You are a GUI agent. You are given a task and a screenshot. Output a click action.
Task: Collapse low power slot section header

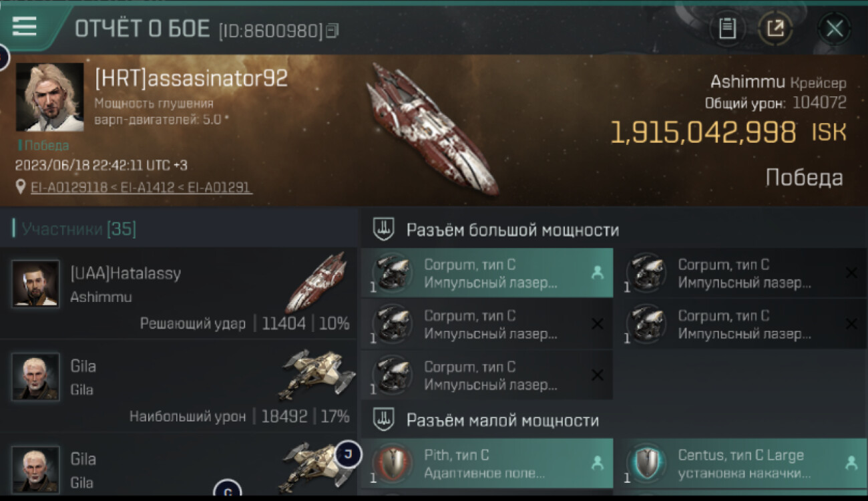[x=614, y=420]
